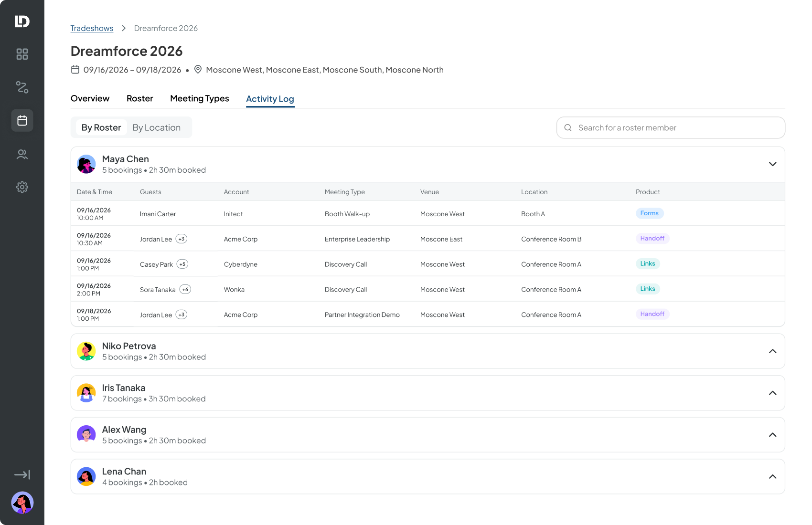Collapse Maya Chen's bookings section
The image size is (812, 525).
click(772, 164)
